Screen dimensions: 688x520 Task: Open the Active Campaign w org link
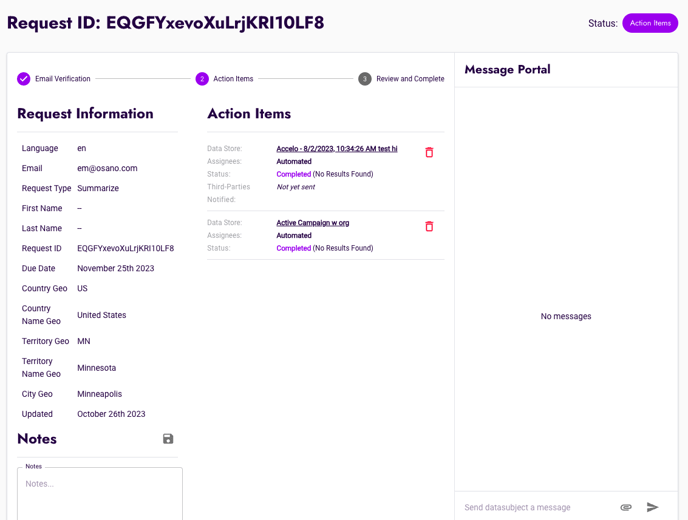pyautogui.click(x=313, y=223)
